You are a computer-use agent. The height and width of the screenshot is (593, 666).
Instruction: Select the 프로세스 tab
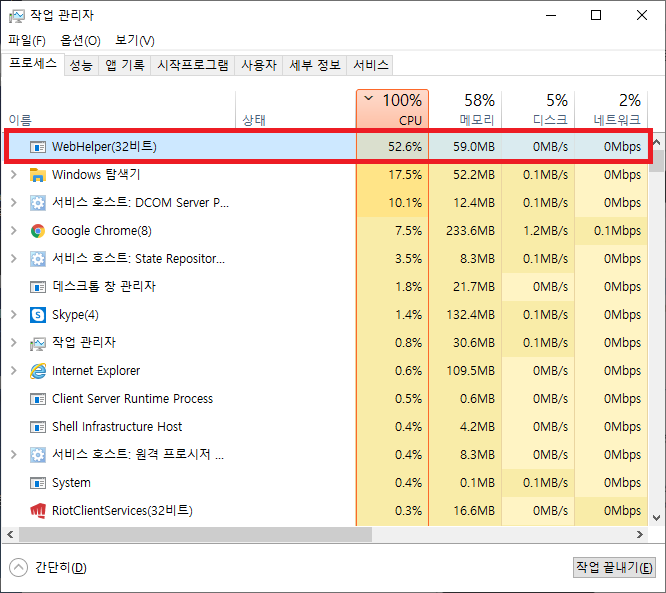[x=33, y=64]
